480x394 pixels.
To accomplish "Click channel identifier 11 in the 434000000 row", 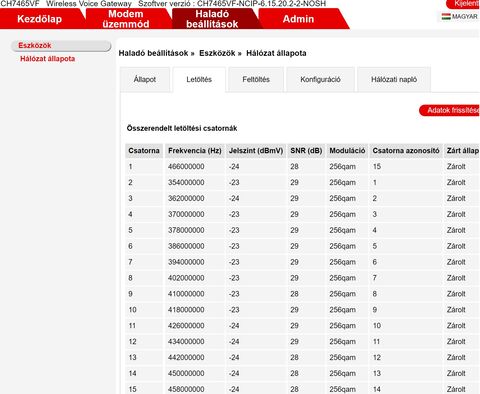I will (x=376, y=342).
